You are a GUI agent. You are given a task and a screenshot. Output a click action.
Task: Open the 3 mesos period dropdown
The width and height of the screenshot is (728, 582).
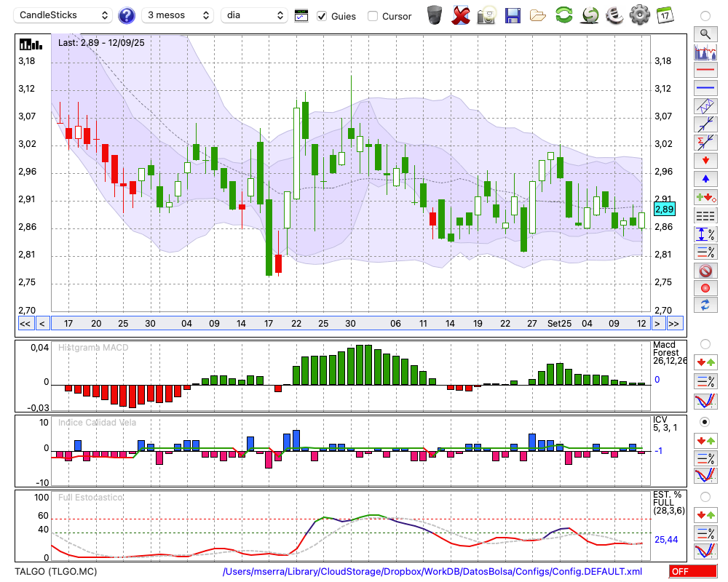click(x=178, y=15)
